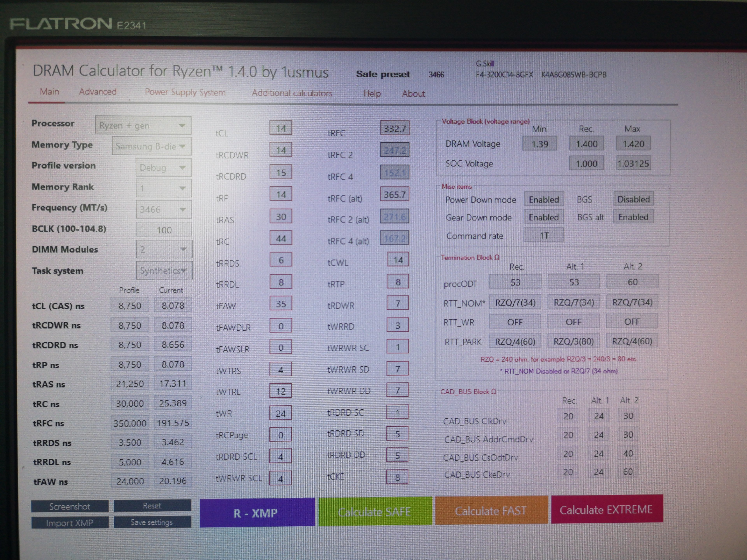The image size is (747, 560).
Task: Click the BCLK value input field
Action: (164, 230)
